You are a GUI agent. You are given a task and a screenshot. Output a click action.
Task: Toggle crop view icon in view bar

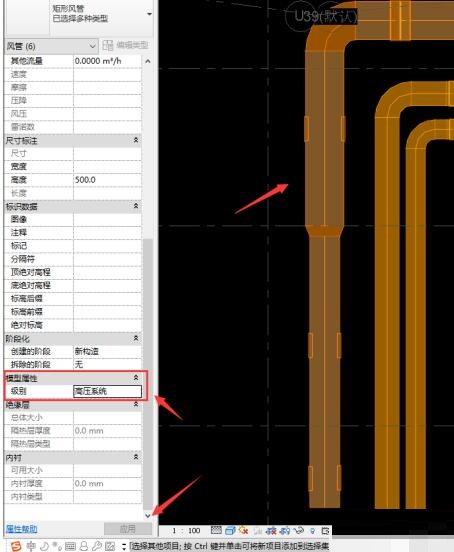[271, 531]
